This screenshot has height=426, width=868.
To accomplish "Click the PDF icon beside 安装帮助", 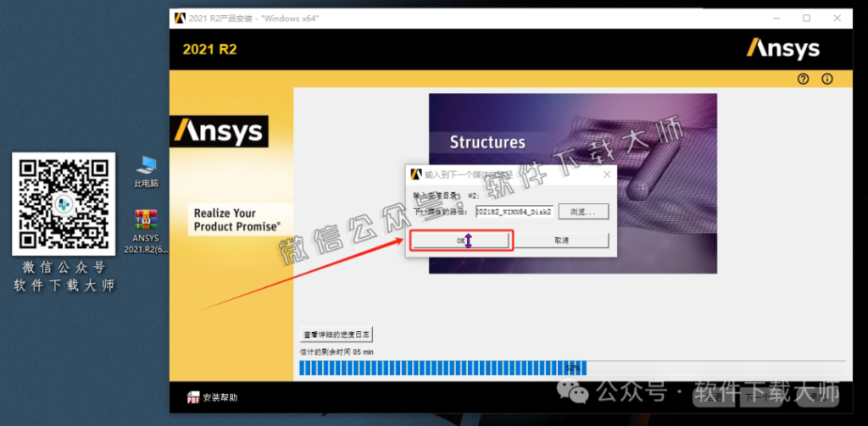I will [193, 397].
